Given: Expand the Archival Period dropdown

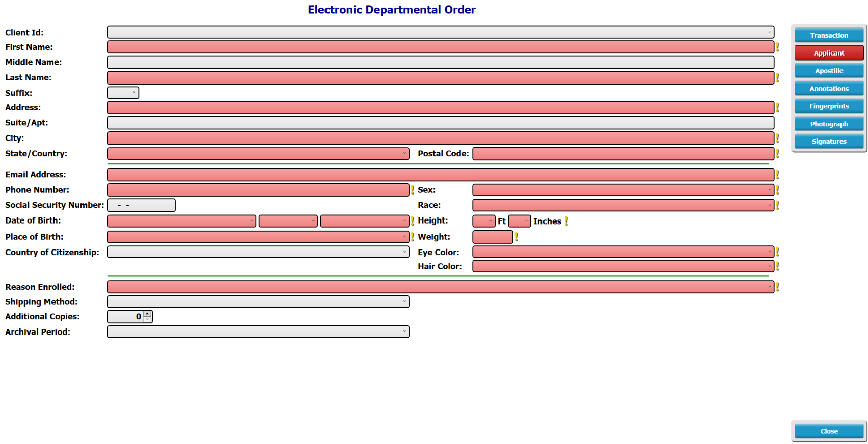Looking at the screenshot, I should 258,331.
